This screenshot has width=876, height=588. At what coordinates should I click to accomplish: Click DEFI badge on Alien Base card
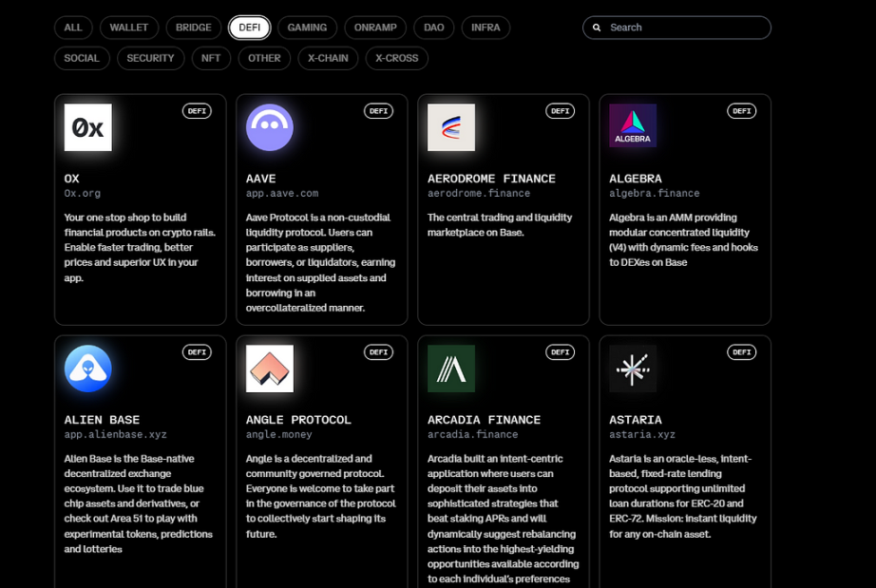pyautogui.click(x=197, y=352)
